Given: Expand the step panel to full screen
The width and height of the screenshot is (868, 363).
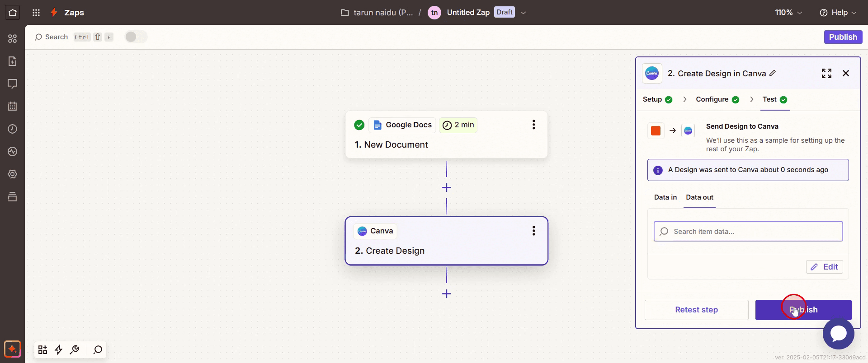Looking at the screenshot, I should (826, 73).
